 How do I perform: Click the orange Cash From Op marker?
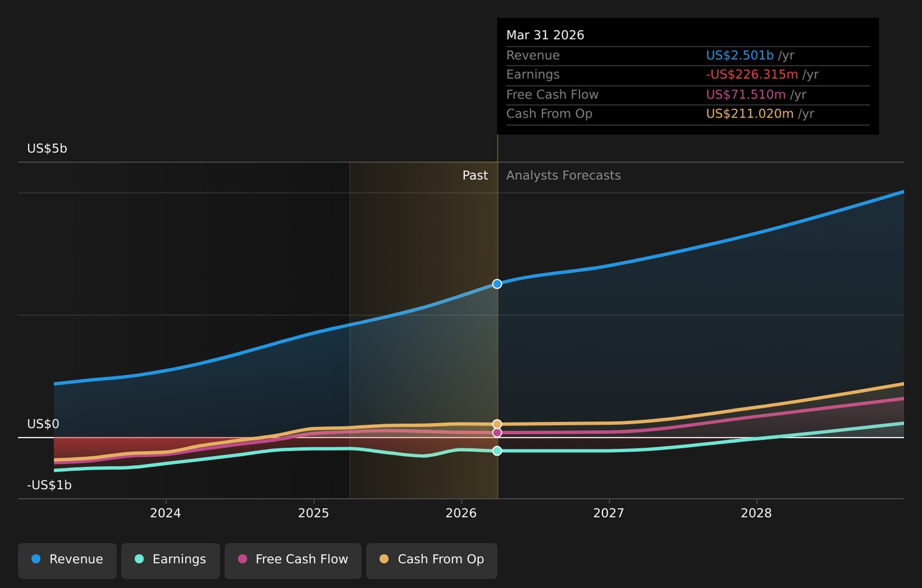[x=497, y=424]
